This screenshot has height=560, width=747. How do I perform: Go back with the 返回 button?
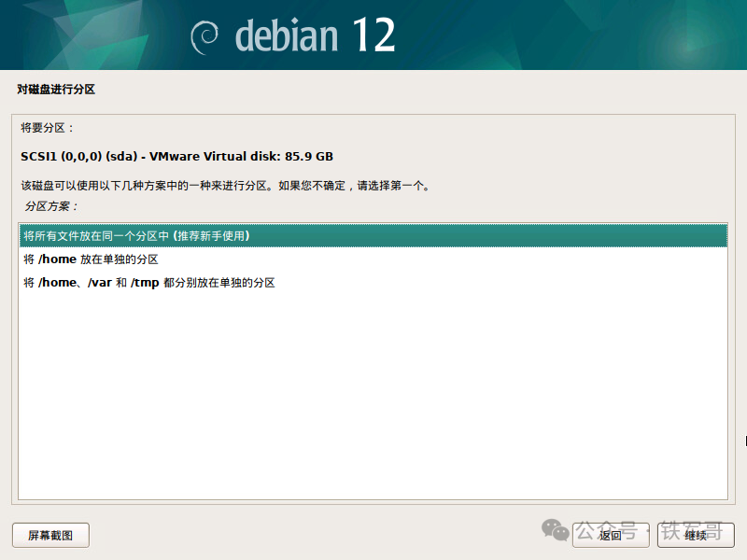pos(611,535)
